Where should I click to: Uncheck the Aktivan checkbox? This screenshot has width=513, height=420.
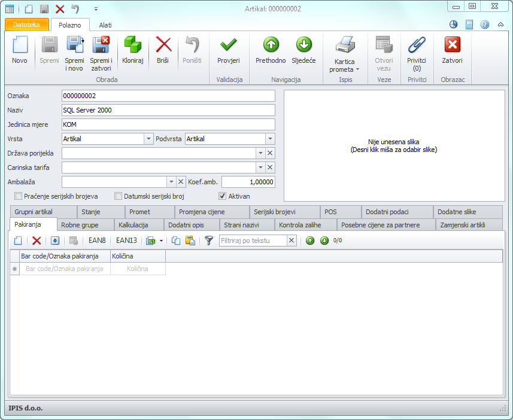[x=222, y=196]
